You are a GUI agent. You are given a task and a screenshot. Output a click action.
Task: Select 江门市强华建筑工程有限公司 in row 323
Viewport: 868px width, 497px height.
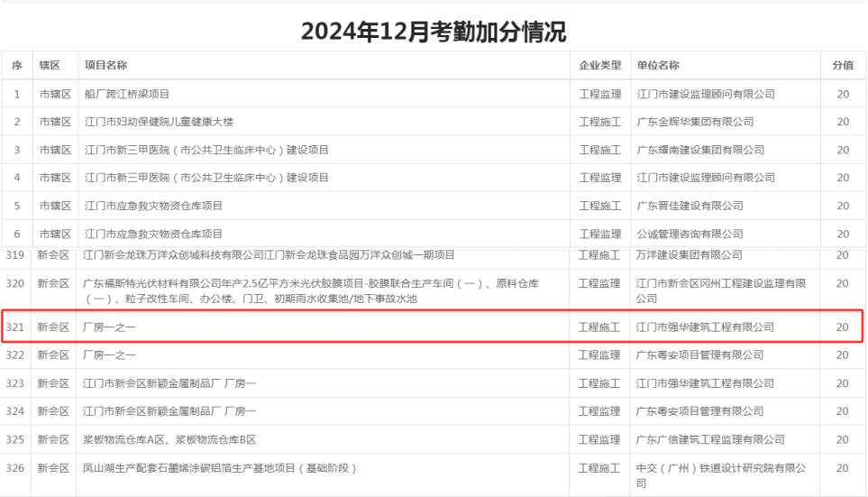(705, 383)
